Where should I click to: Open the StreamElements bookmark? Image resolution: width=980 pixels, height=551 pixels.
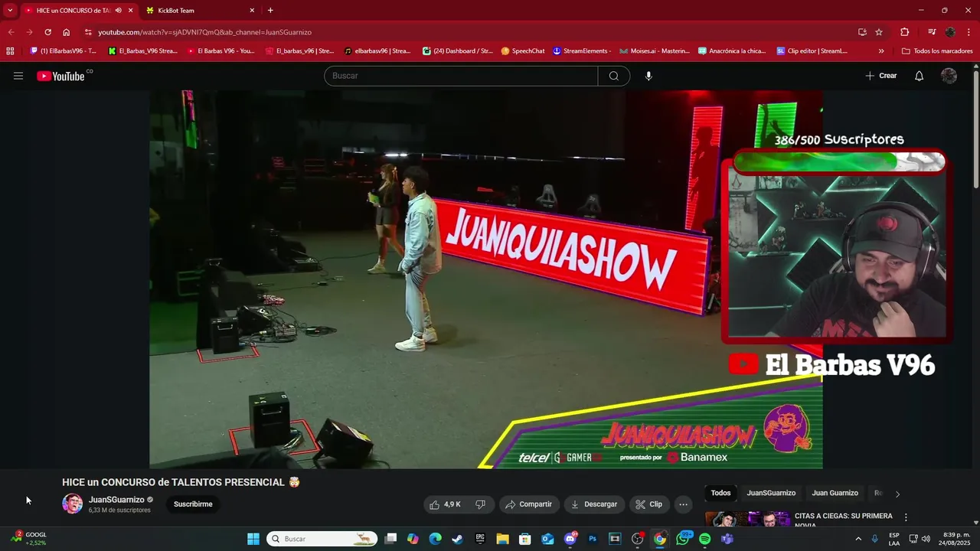[x=582, y=51]
